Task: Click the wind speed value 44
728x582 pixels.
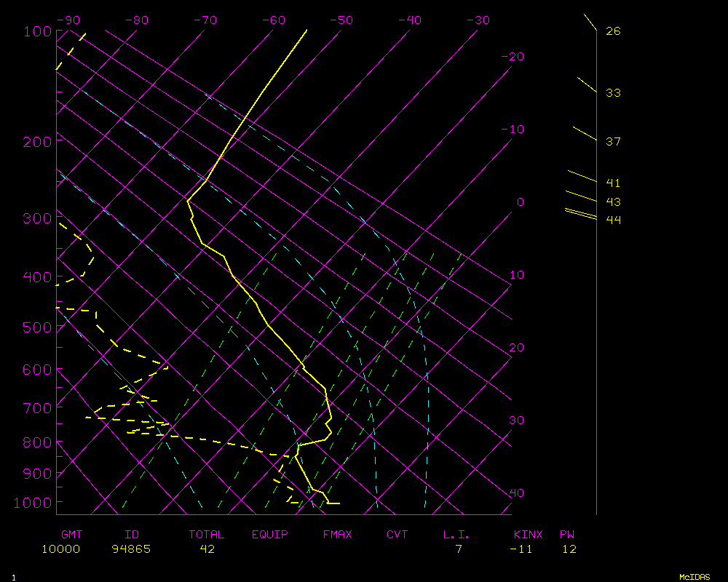Action: coord(613,220)
